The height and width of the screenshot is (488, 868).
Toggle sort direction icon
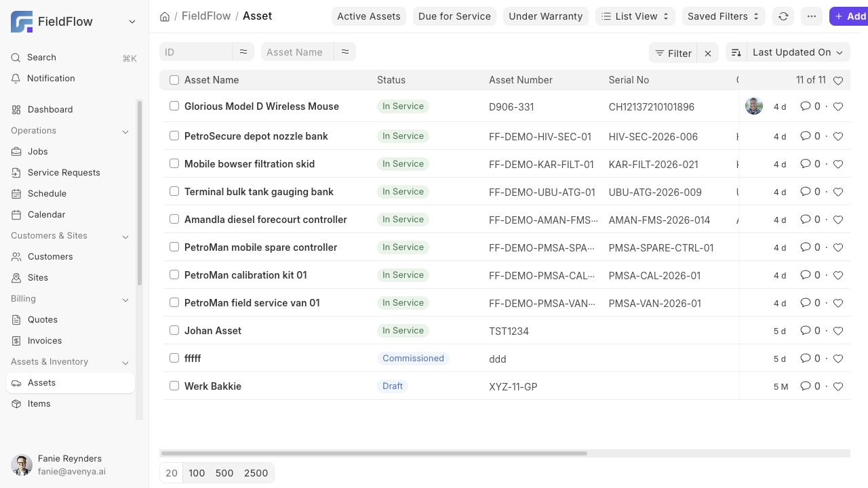[736, 52]
